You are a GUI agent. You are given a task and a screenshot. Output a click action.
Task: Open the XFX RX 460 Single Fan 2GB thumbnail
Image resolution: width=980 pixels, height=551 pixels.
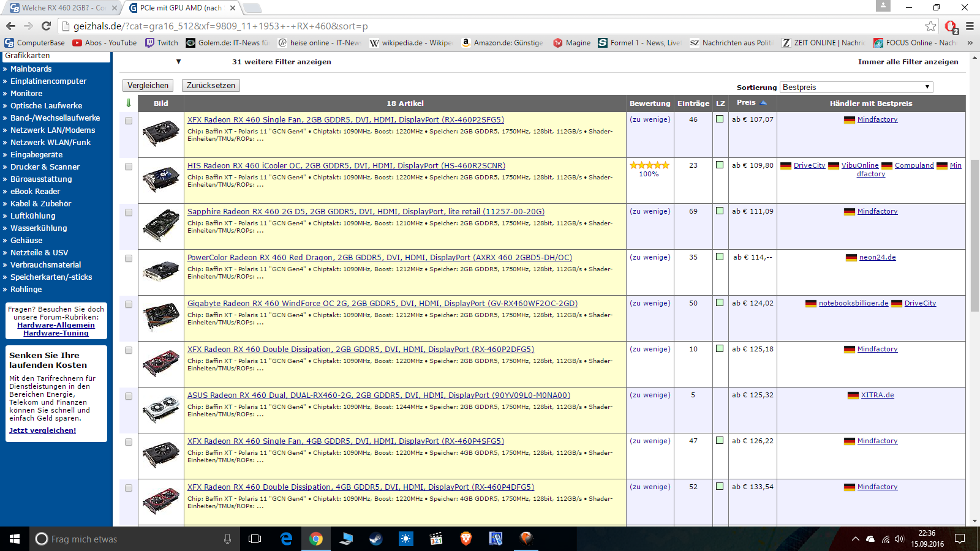[x=161, y=133]
